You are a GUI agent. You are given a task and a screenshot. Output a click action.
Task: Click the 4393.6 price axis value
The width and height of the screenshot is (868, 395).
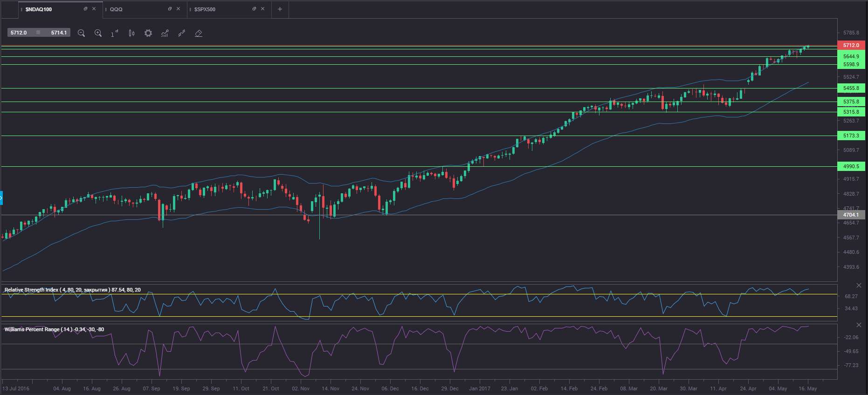click(x=851, y=267)
